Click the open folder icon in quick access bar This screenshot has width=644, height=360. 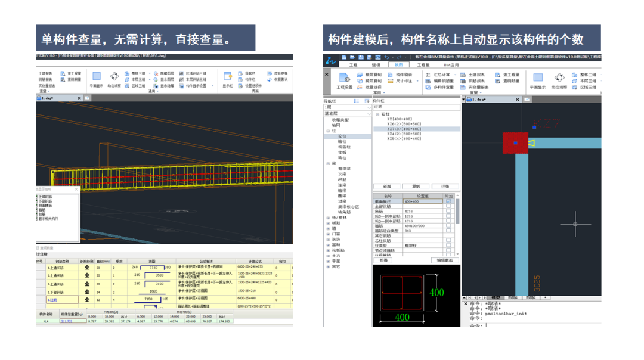(352, 57)
